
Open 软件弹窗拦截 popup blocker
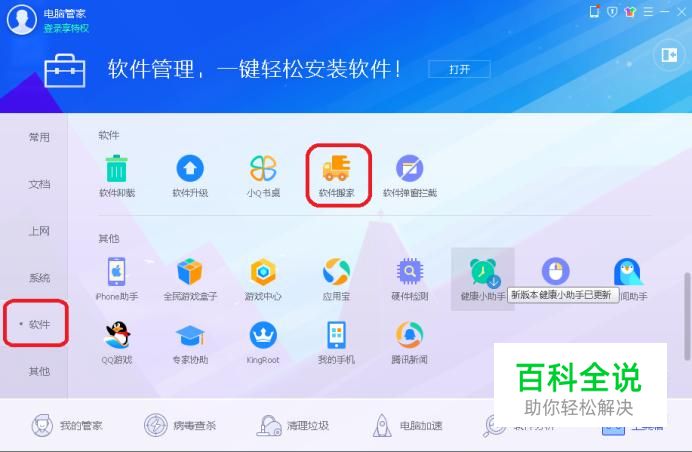click(410, 175)
